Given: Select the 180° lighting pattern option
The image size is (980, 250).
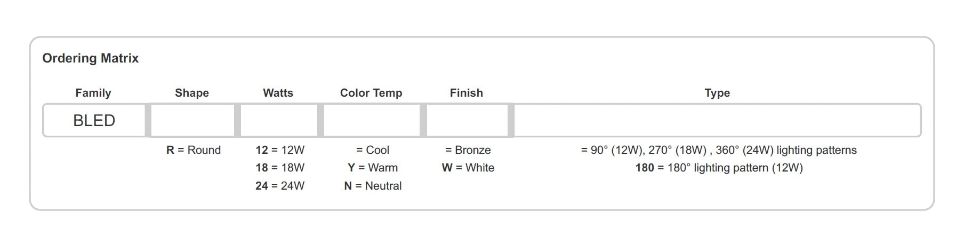Looking at the screenshot, I should tap(719, 168).
